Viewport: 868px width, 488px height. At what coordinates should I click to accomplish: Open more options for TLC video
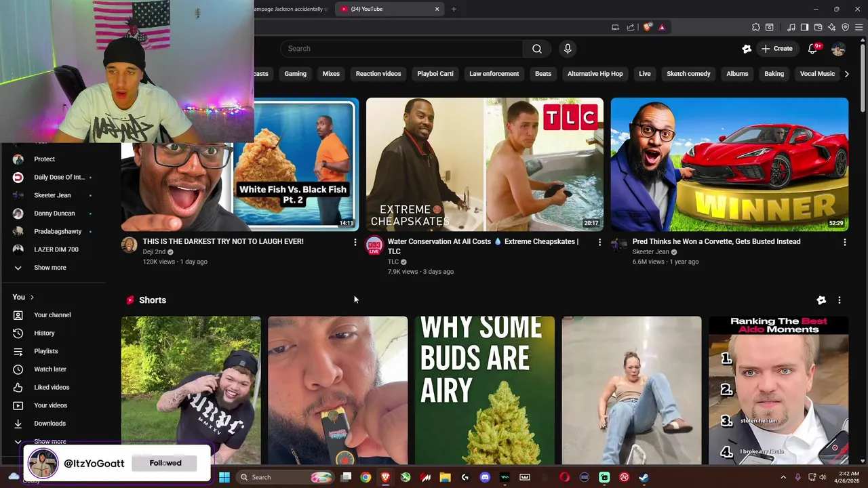coord(599,242)
